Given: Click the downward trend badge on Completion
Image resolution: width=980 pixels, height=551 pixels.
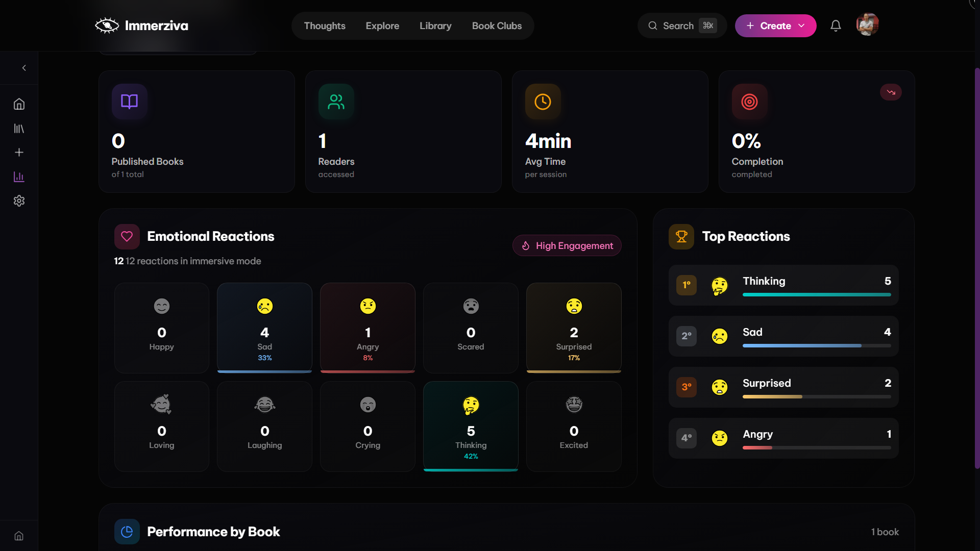Looking at the screenshot, I should pyautogui.click(x=891, y=92).
